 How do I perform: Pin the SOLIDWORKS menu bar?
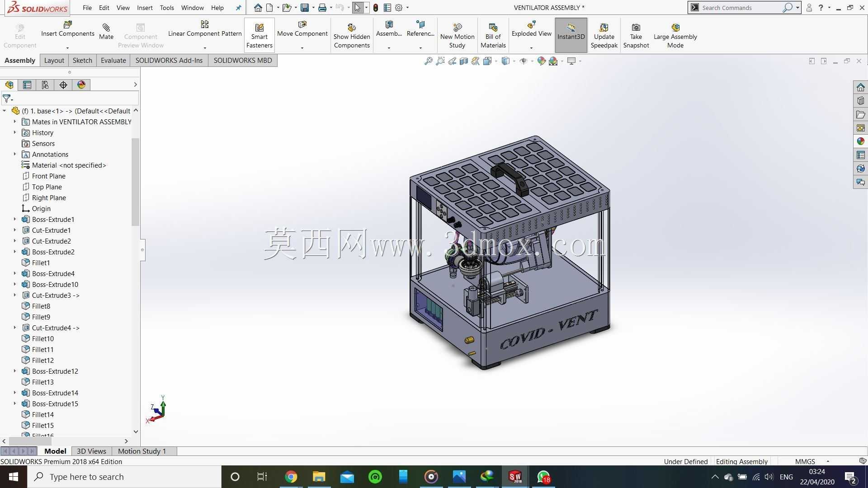coord(238,8)
